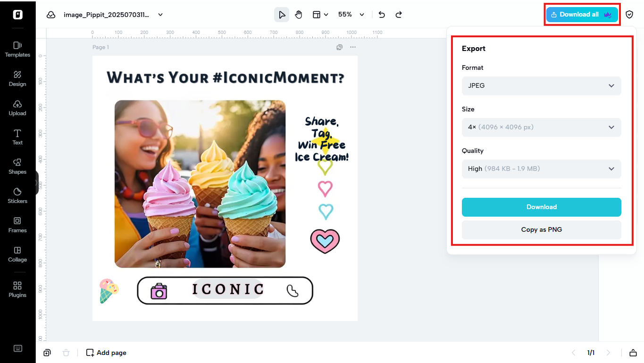Open the Page 1 more options menu
Viewport: 644px width, 363px height.
tap(353, 47)
